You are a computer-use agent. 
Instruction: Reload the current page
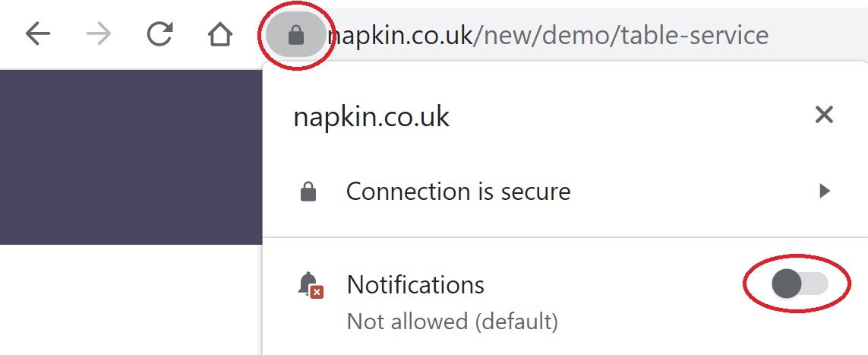(159, 34)
